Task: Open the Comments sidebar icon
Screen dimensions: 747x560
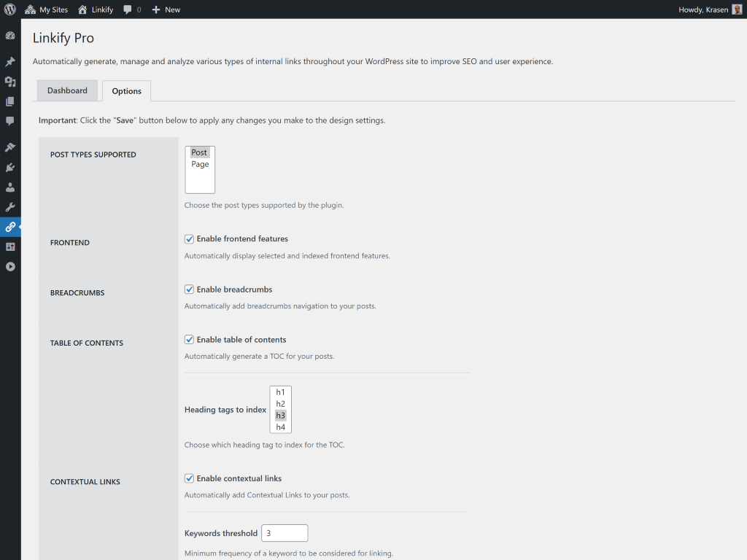Action: pyautogui.click(x=10, y=121)
